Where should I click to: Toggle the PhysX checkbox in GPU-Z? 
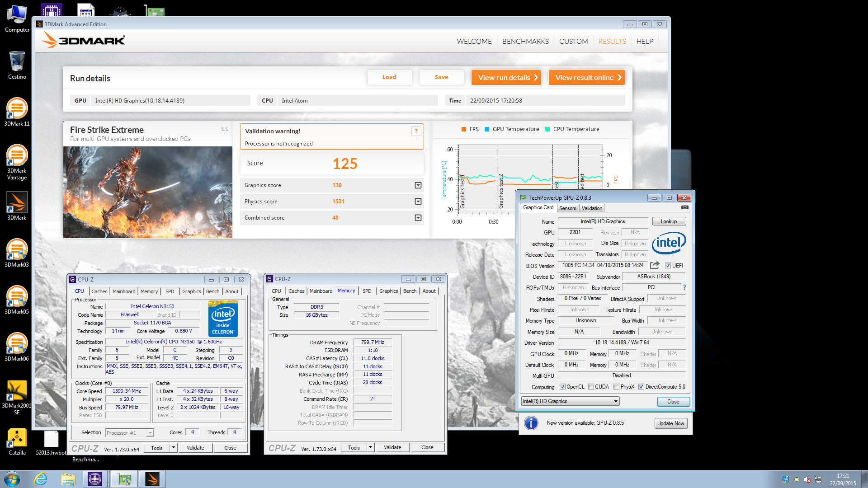(616, 387)
